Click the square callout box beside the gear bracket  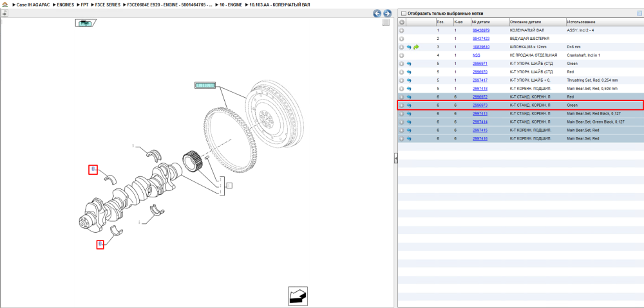coord(230,185)
